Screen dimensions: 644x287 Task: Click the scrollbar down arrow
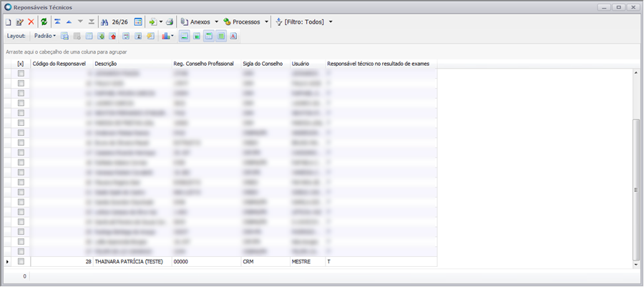coord(636,266)
